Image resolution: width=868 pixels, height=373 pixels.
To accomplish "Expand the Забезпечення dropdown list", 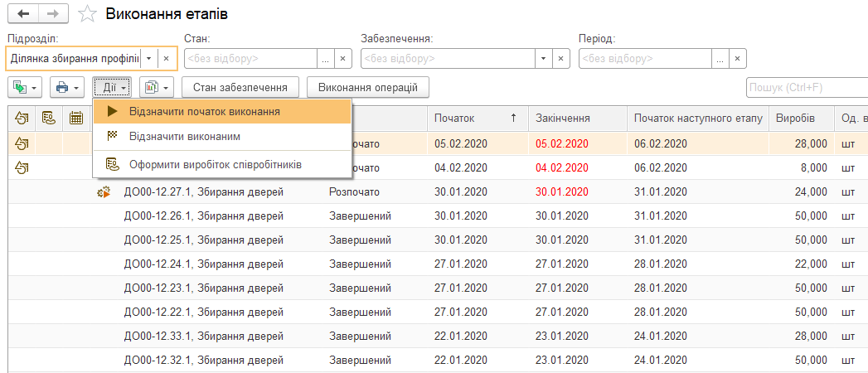I will point(544,59).
